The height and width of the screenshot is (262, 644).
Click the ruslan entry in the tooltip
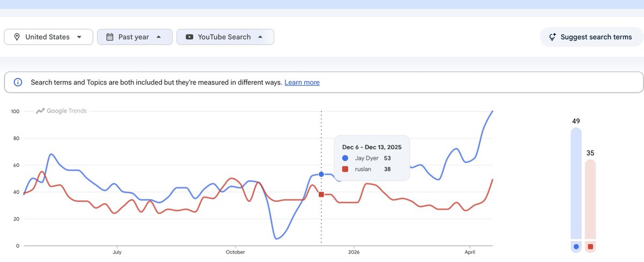[366, 169]
